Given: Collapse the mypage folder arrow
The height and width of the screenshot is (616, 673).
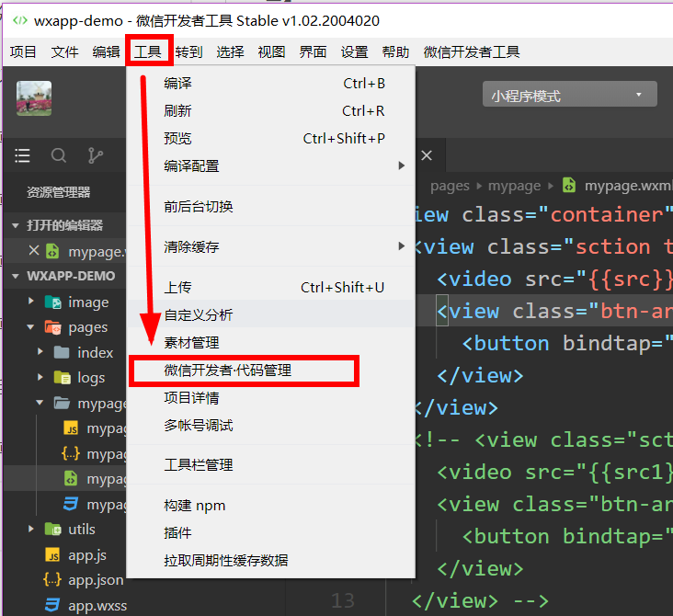Looking at the screenshot, I should pos(40,403).
